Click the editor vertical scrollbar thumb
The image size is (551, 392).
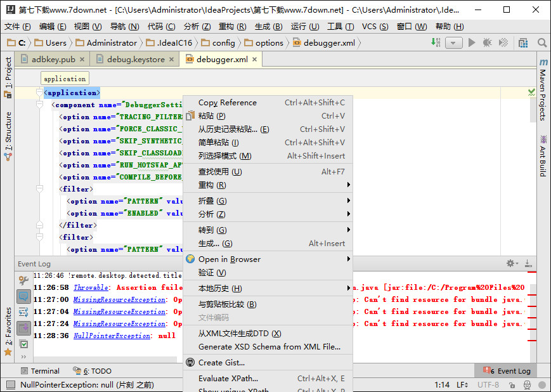533,110
